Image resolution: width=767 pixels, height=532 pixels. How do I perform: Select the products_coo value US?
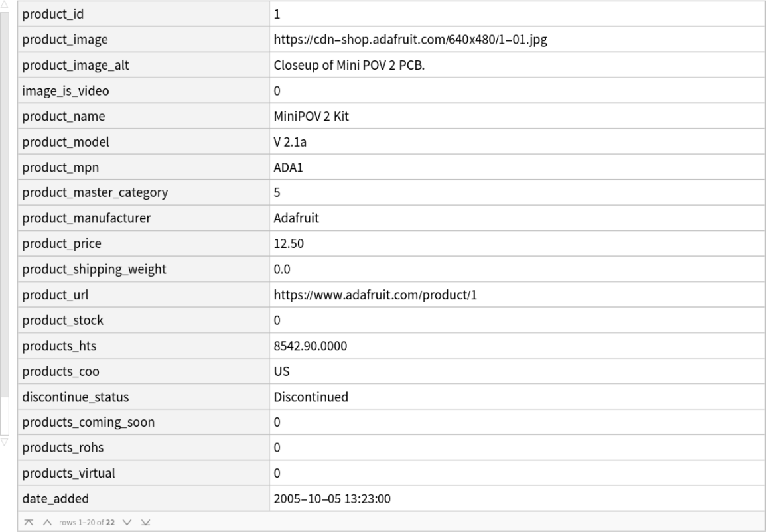pyautogui.click(x=281, y=371)
